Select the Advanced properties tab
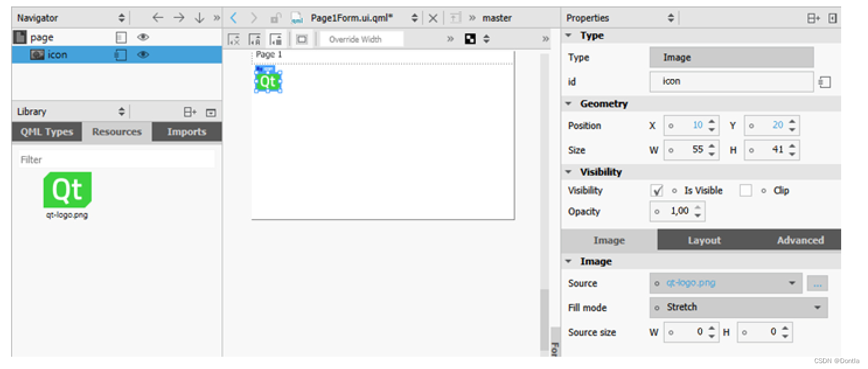Screen dimensions: 868x369 click(x=800, y=241)
